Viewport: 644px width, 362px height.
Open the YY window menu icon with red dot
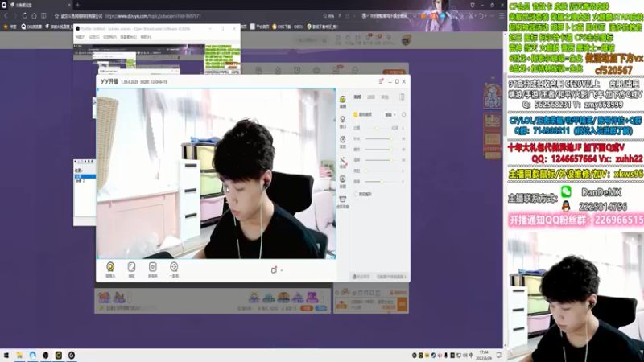(x=381, y=81)
